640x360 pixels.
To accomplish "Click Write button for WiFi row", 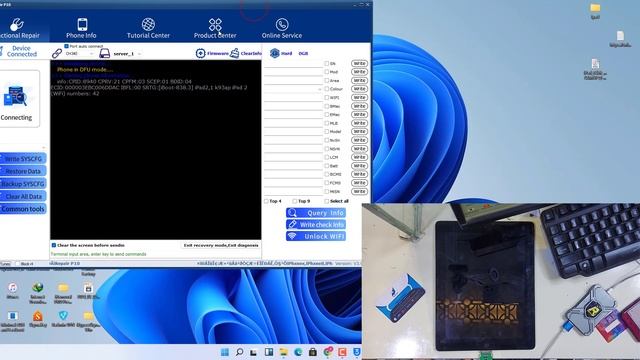I will 359,98.
